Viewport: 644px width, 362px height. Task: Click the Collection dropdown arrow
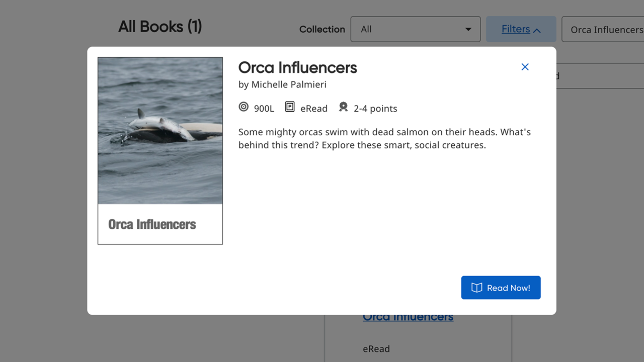tap(468, 29)
